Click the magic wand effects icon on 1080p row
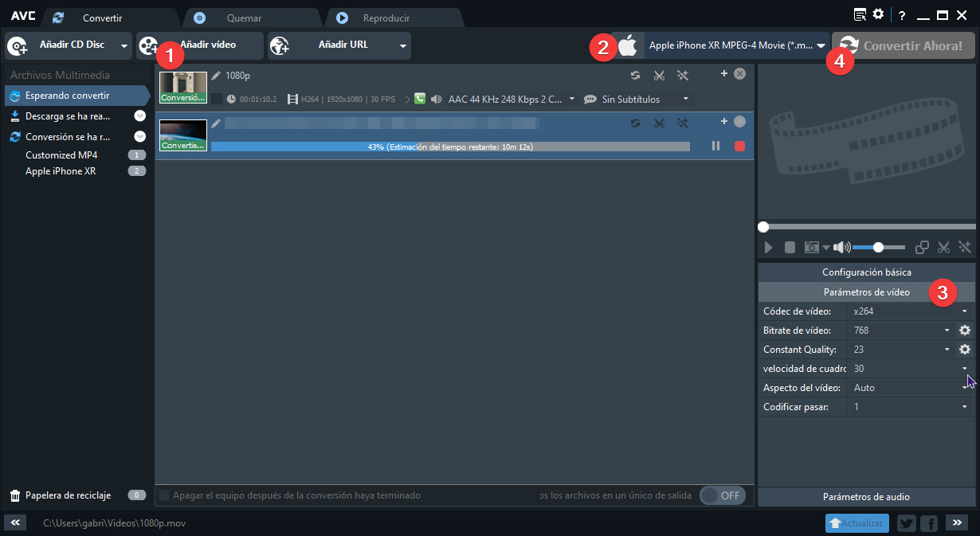 coord(683,76)
